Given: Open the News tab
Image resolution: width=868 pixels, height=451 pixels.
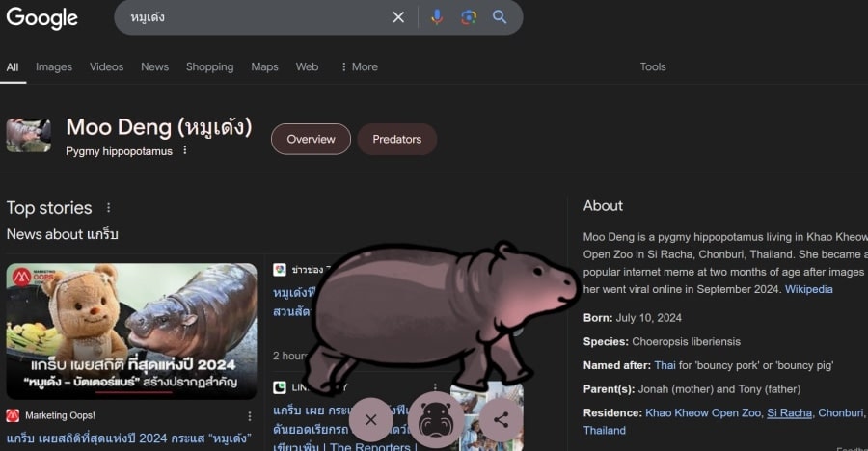Looking at the screenshot, I should pos(154,66).
